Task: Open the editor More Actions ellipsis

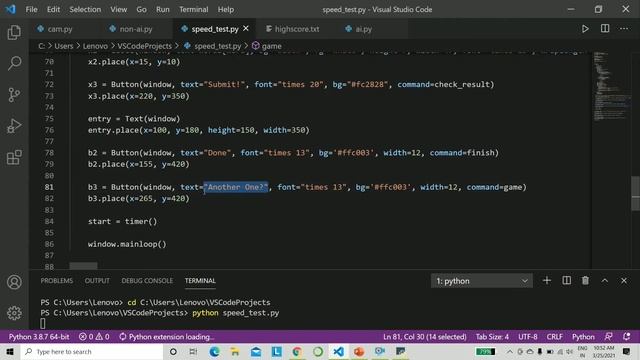Action: (x=624, y=29)
